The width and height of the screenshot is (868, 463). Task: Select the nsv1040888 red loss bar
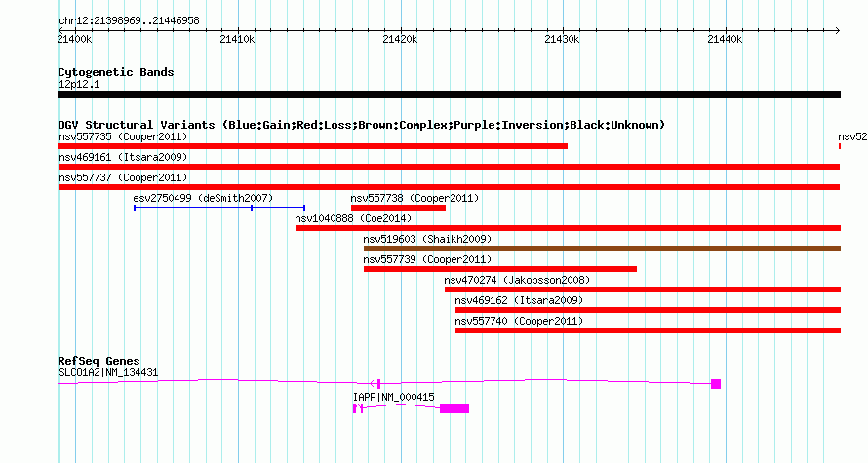[x=568, y=228]
